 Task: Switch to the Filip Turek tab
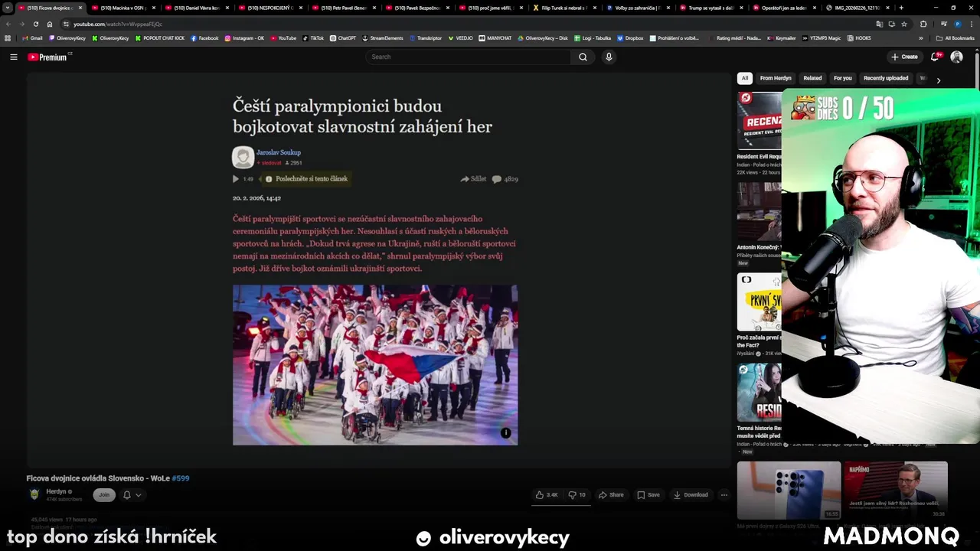pyautogui.click(x=563, y=8)
